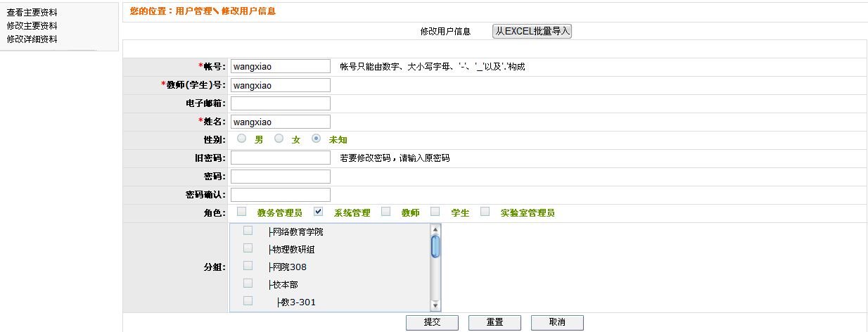Uncheck the 系统管理 role checkbox
This screenshot has height=332, width=868.
pos(319,212)
